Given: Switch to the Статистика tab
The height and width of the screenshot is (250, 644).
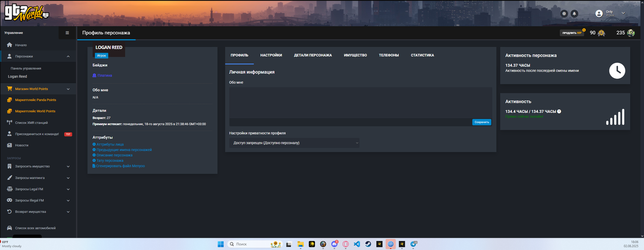Looking at the screenshot, I should tap(422, 55).
